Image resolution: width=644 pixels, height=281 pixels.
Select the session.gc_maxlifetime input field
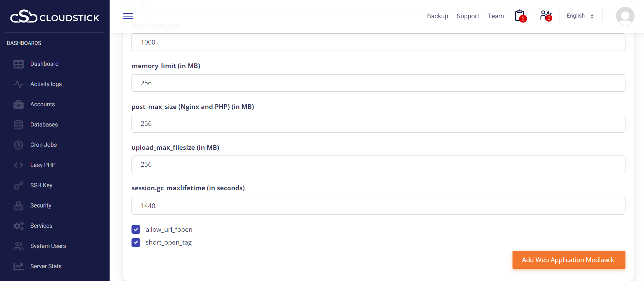pyautogui.click(x=378, y=206)
